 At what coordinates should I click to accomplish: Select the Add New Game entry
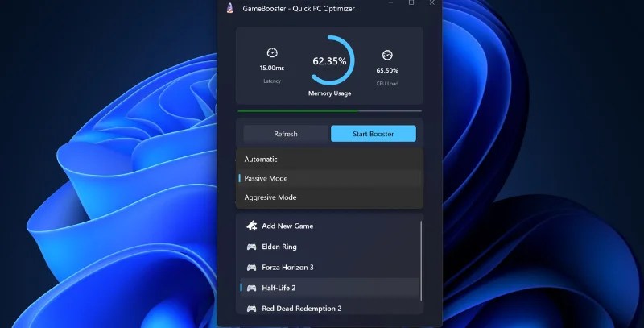(x=329, y=226)
